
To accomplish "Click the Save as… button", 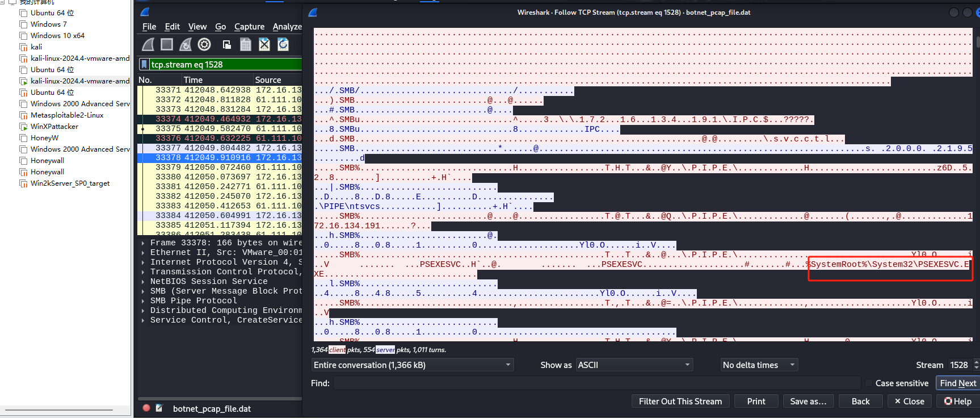I will pos(808,401).
